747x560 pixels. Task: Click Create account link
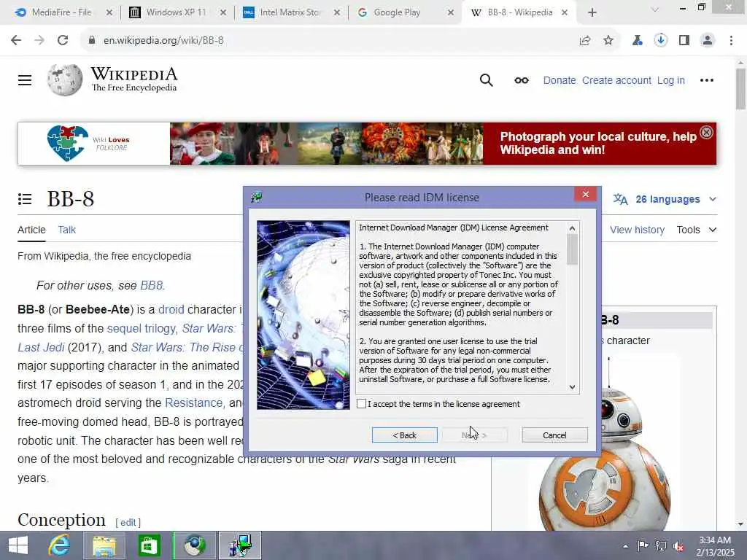pos(616,80)
